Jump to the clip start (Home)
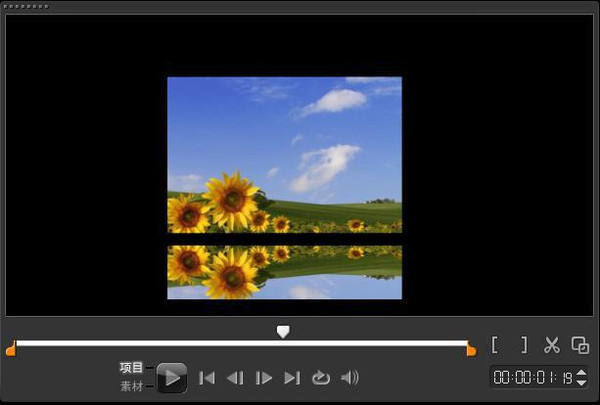 pos(207,378)
